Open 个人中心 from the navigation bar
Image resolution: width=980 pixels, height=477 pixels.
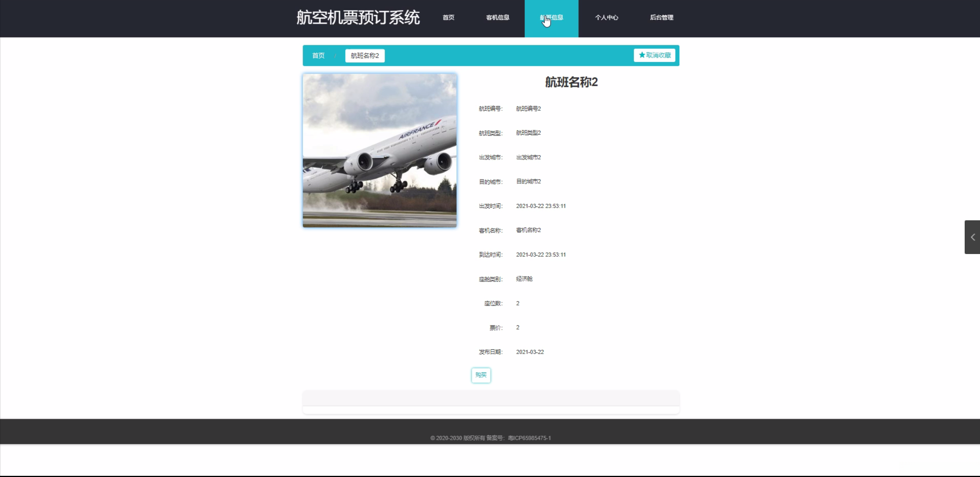point(606,18)
